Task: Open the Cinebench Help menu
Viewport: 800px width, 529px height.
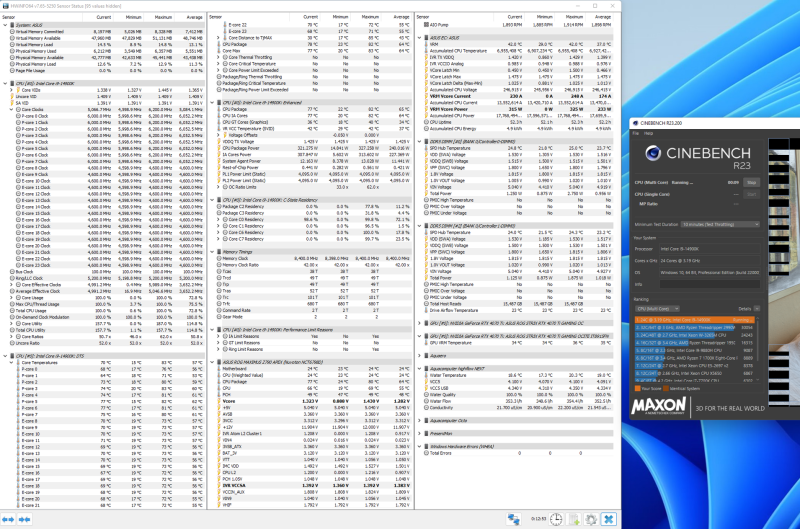Action: 648,133
